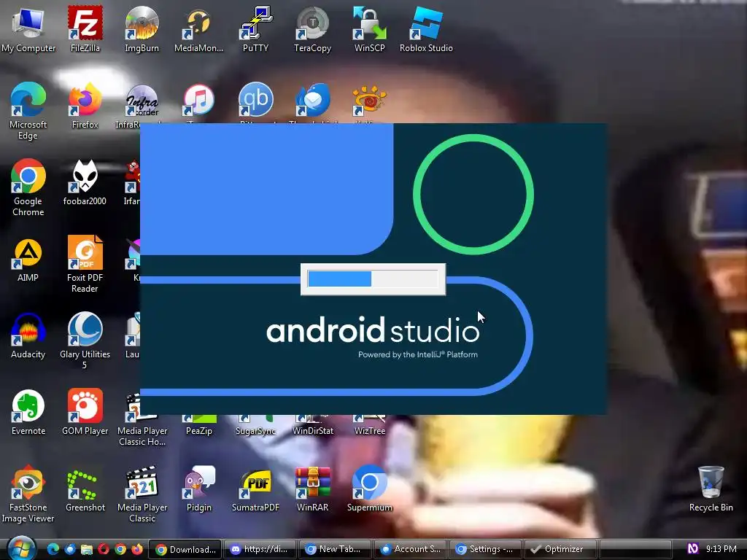Open the WinSCP shortcut
The width and height of the screenshot is (747, 560).
pos(369,28)
